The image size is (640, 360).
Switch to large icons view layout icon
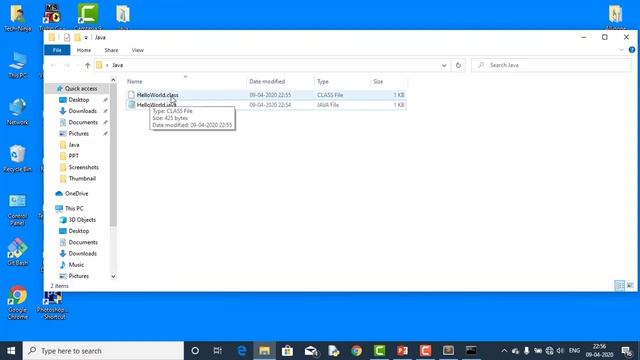click(630, 285)
